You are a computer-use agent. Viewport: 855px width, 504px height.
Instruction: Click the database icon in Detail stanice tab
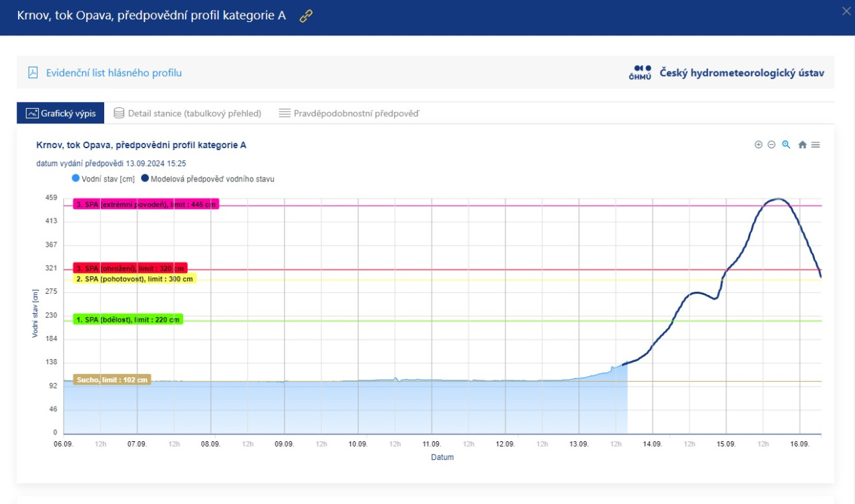119,113
